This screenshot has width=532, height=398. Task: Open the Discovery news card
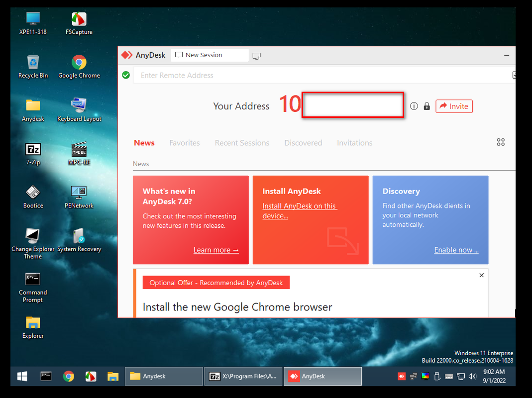point(430,220)
